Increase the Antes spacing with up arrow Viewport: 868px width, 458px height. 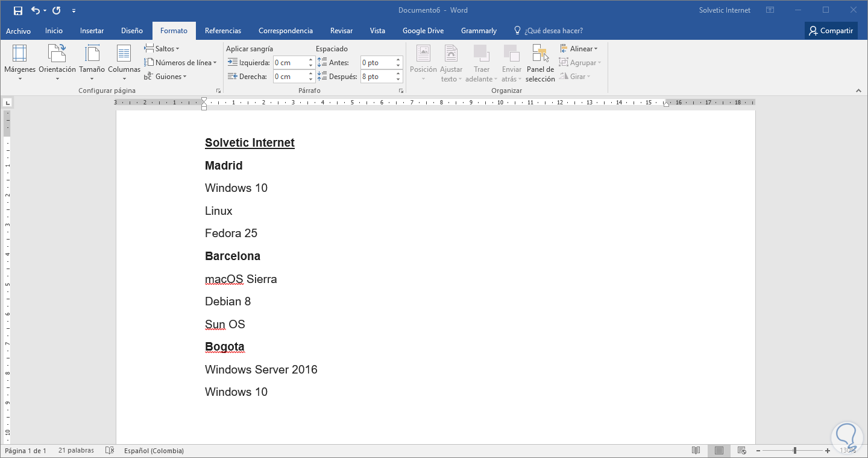tap(398, 60)
